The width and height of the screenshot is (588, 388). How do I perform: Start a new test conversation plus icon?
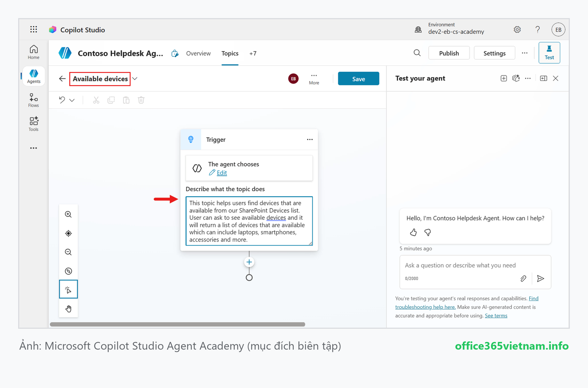coord(504,78)
